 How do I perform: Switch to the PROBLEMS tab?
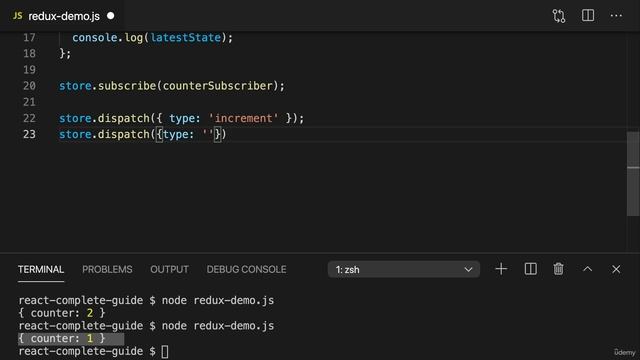click(107, 269)
